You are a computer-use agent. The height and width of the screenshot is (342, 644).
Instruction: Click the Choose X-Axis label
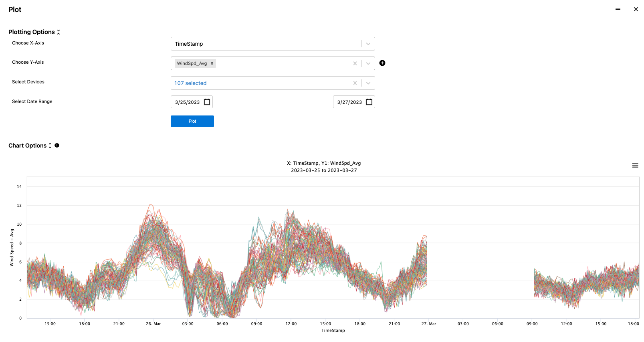point(28,43)
